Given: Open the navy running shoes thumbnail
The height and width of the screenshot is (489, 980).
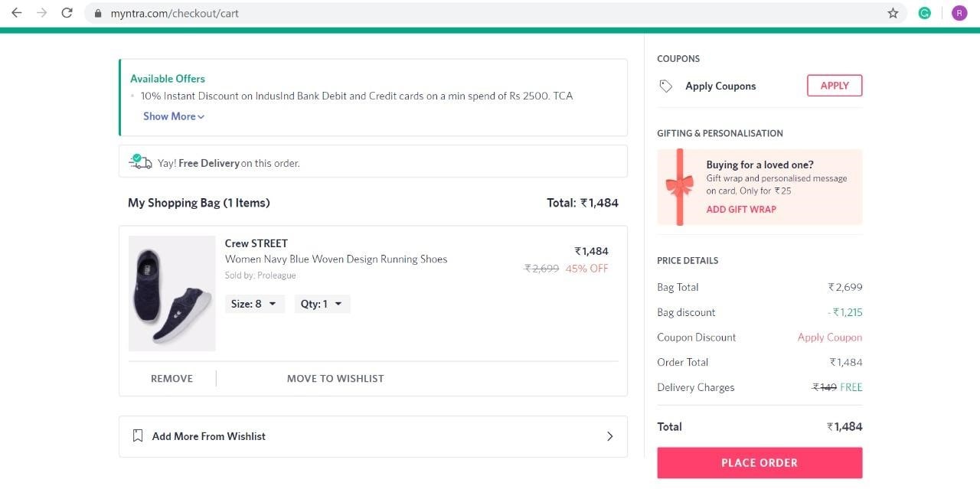Looking at the screenshot, I should pos(172,293).
